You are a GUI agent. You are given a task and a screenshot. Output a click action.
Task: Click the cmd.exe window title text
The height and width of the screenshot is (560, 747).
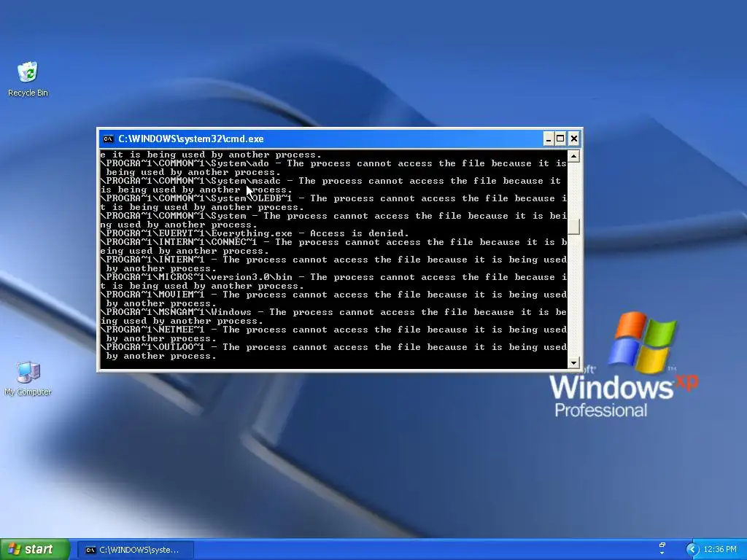pos(190,139)
